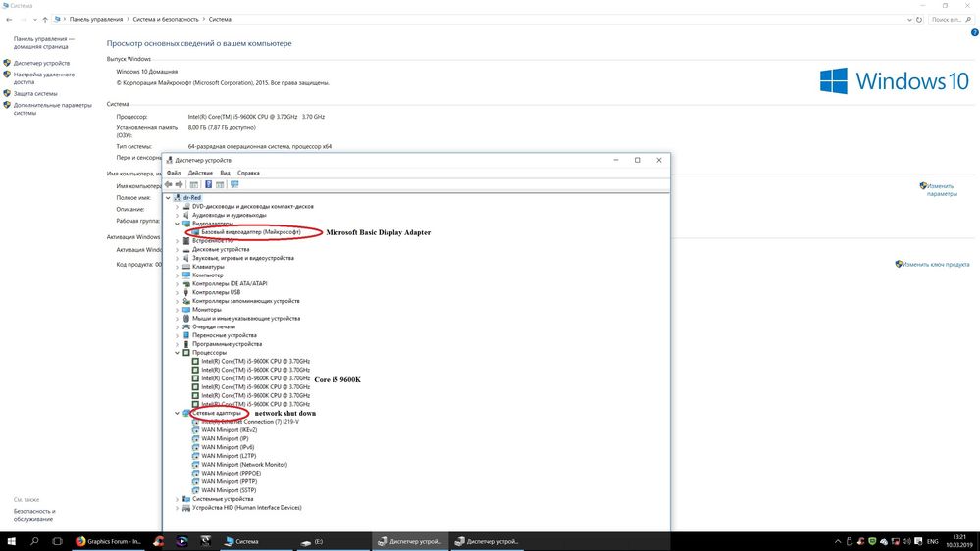Screen dimensions: 980x551
Task: Click the Мониторы category icon
Action: pyautogui.click(x=186, y=309)
